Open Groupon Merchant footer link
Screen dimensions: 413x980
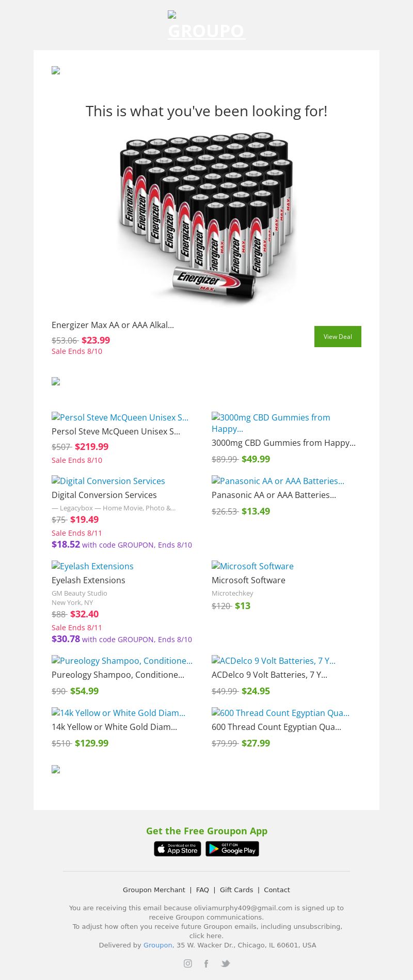coord(154,890)
